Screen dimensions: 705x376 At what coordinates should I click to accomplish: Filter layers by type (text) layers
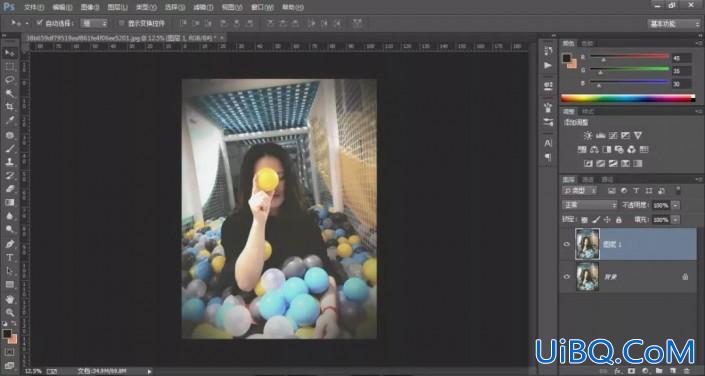click(x=636, y=191)
